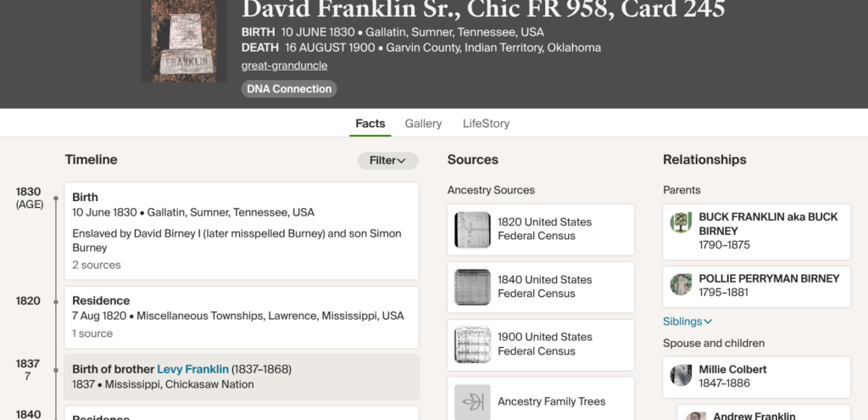Viewport: 868px width, 420px height.
Task: Click the 1840 census record thumbnail
Action: tap(472, 287)
